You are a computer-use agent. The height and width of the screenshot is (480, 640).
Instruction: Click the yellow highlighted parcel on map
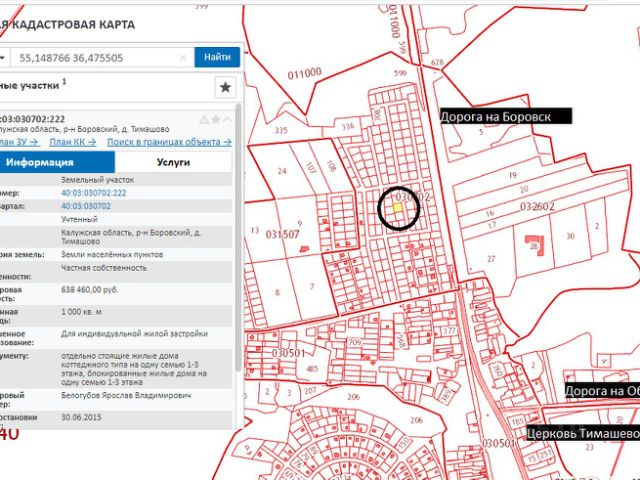[397, 210]
